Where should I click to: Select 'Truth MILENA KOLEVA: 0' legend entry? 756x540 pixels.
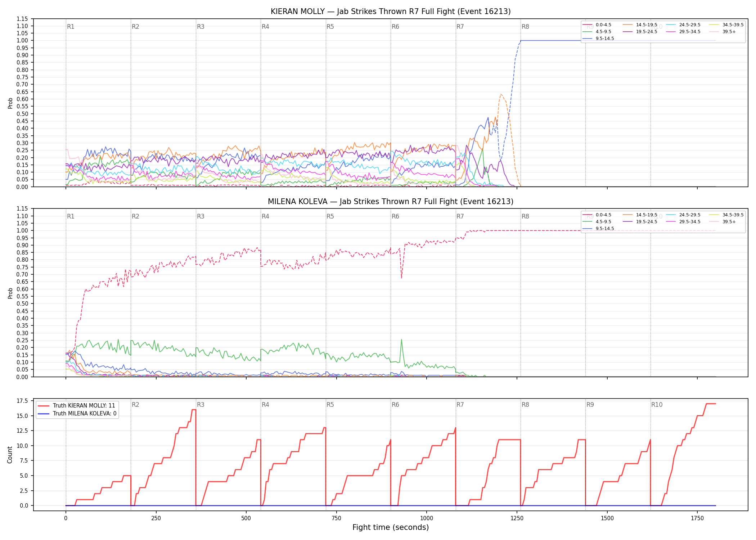77,414
